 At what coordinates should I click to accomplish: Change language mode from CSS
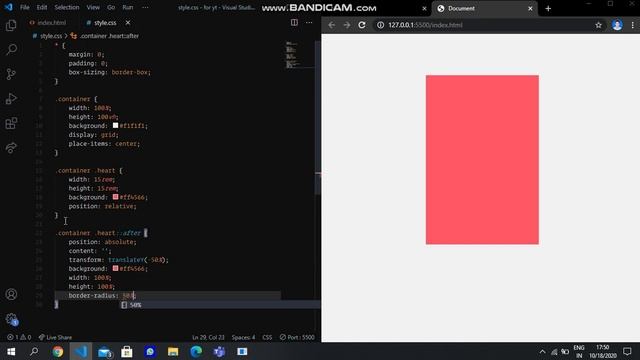[x=267, y=337]
